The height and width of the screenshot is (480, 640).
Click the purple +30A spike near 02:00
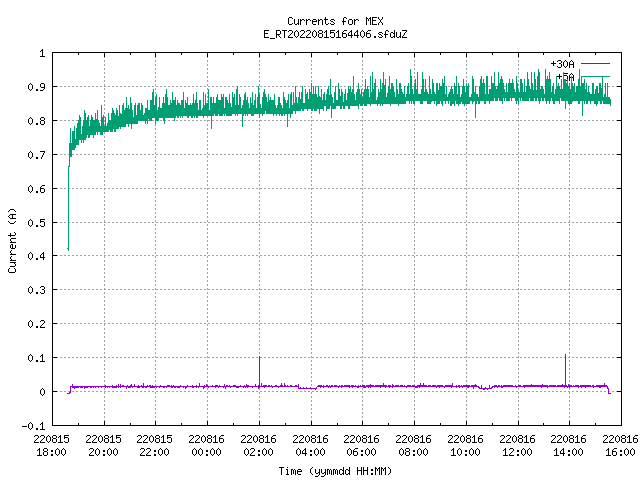tap(259, 371)
